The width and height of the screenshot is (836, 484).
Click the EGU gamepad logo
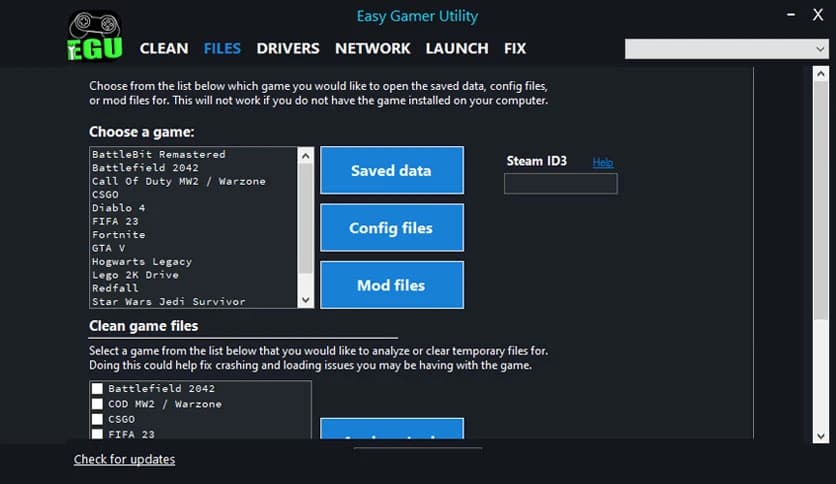(95, 36)
